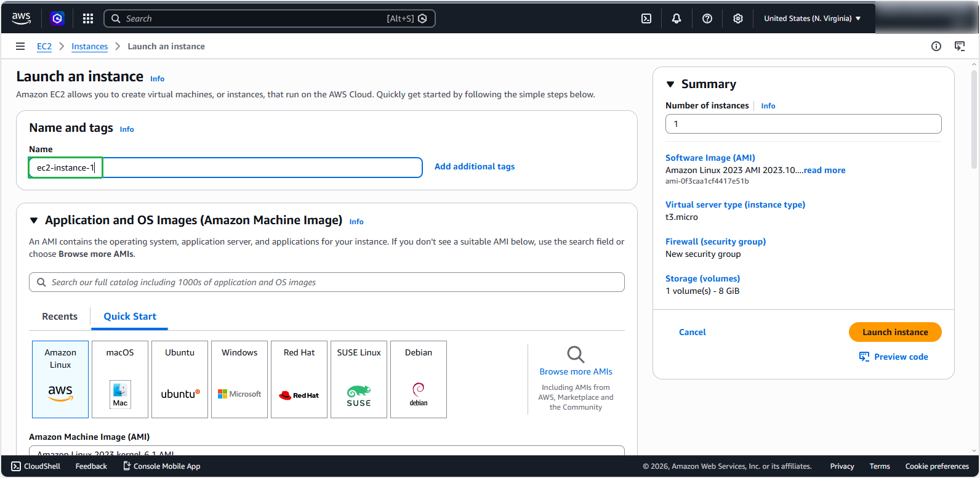Image resolution: width=980 pixels, height=478 pixels.
Task: Select the Debian AMI tile
Action: 419,379
